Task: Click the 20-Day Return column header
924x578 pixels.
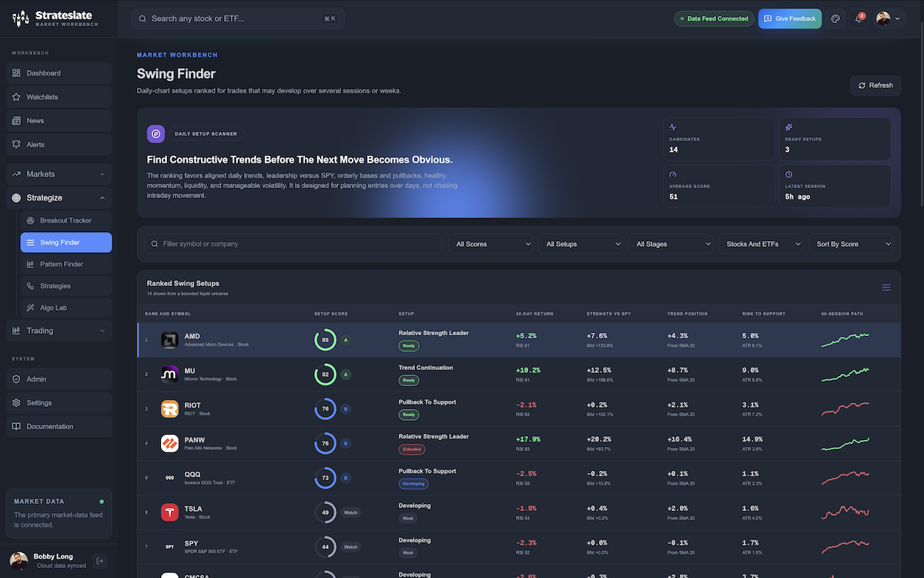Action: [534, 314]
